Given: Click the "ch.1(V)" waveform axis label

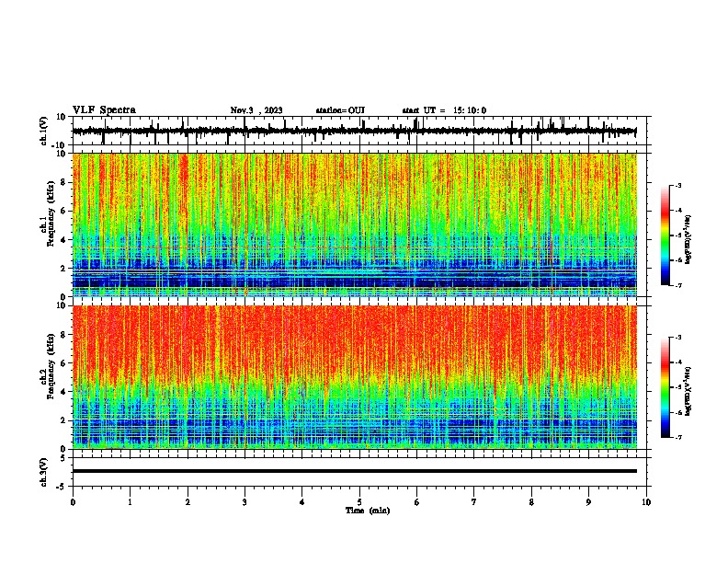Looking at the screenshot, I should (x=43, y=131).
